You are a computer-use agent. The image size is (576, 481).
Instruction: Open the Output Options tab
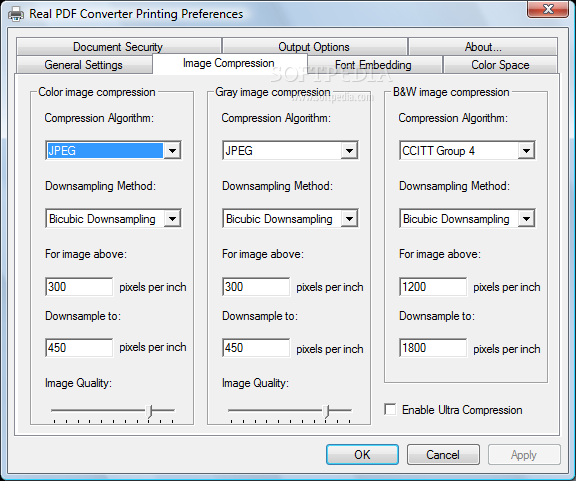(314, 47)
